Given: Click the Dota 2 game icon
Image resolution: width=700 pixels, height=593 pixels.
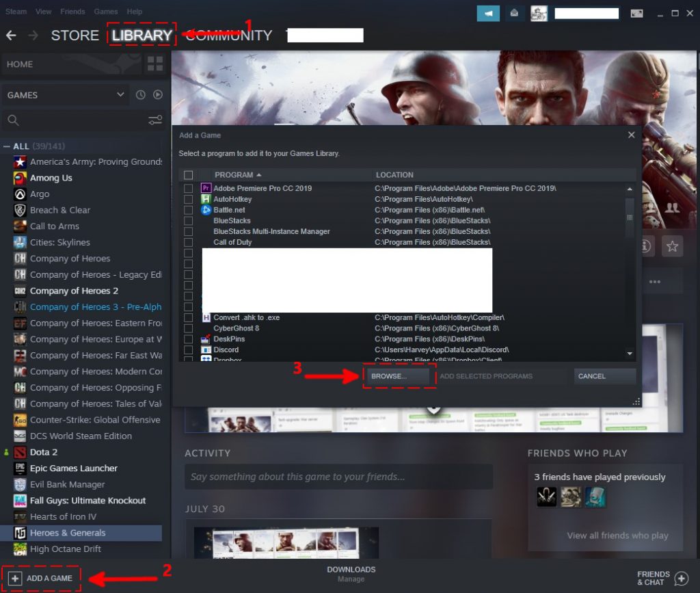Looking at the screenshot, I should (x=20, y=452).
